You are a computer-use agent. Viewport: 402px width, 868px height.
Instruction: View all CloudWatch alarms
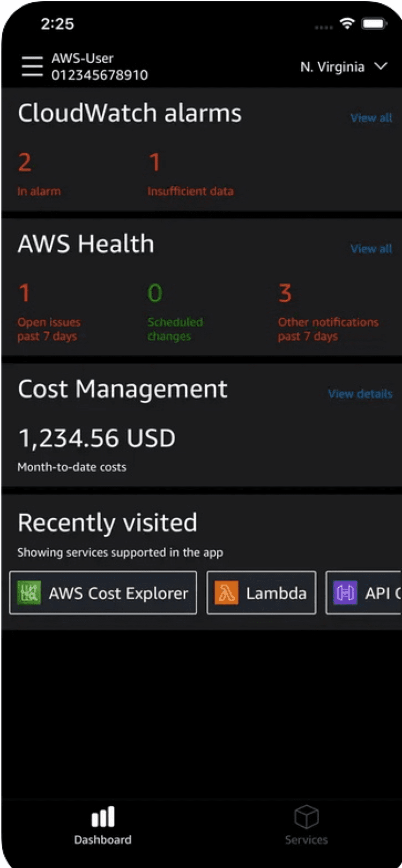371,118
